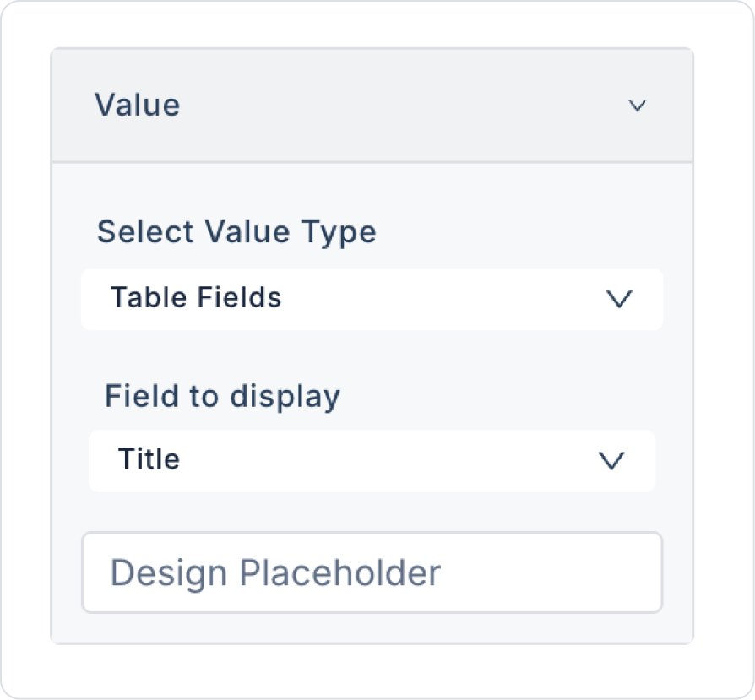Collapse the Value section using its chevron
755x700 pixels.
pos(638,106)
